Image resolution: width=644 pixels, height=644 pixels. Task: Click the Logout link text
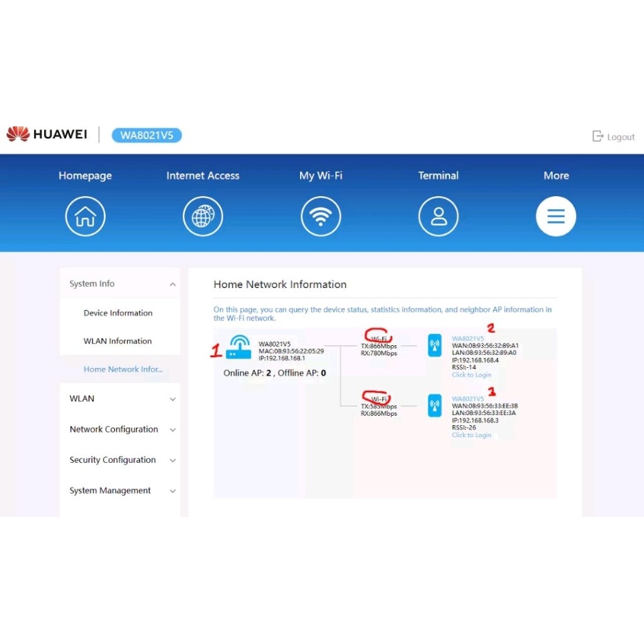pos(621,137)
